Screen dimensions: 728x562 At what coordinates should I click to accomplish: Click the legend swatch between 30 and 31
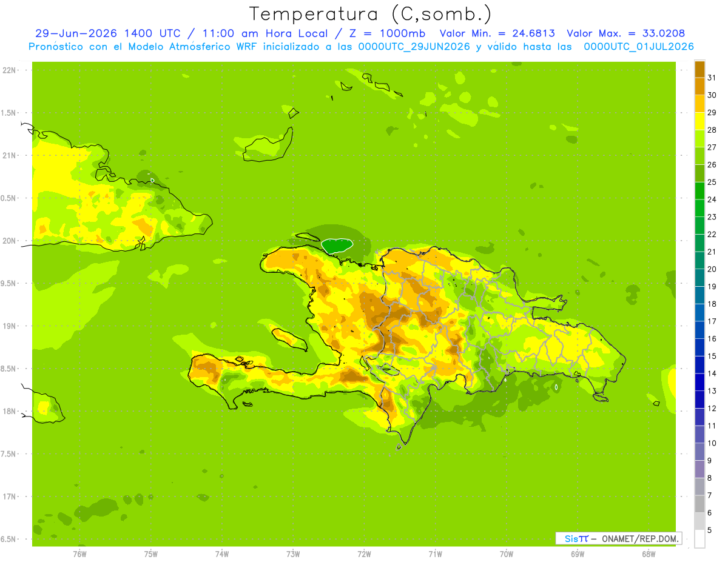(699, 86)
